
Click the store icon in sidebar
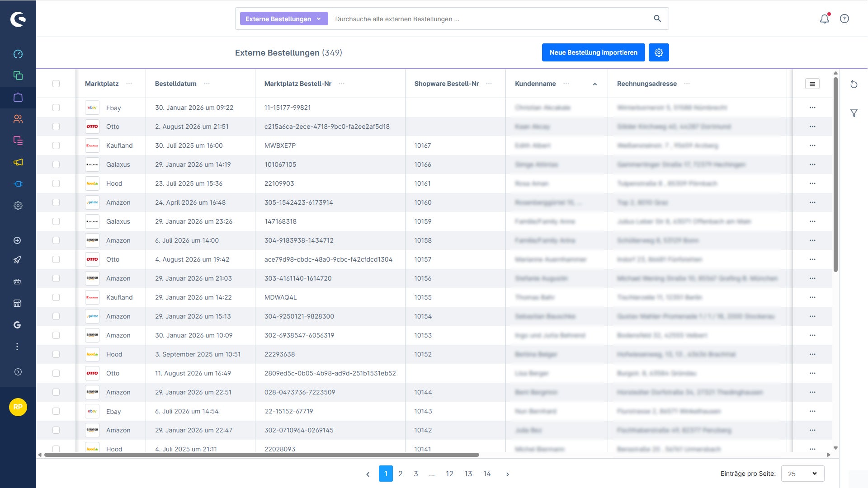pyautogui.click(x=17, y=303)
